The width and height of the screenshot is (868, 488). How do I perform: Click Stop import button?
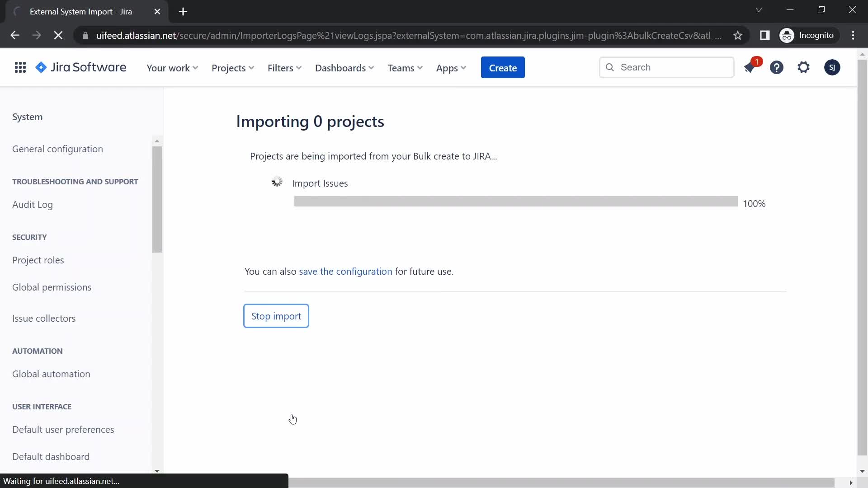[276, 315]
